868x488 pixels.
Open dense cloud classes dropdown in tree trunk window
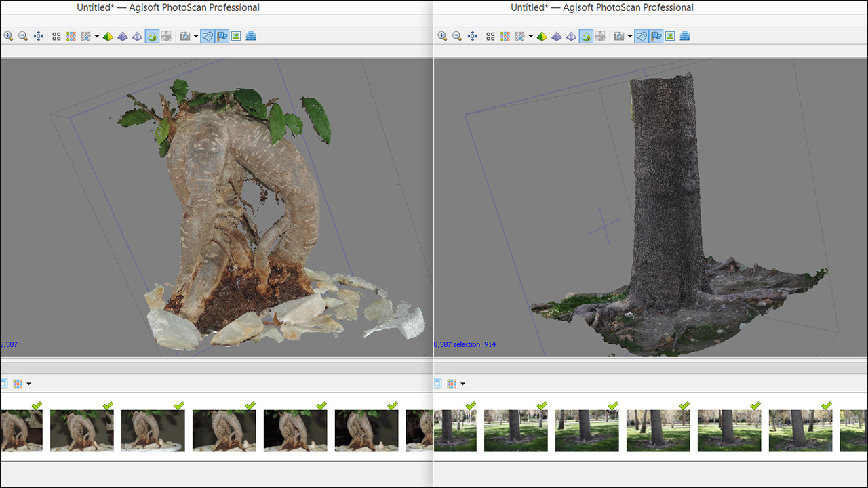click(x=531, y=37)
